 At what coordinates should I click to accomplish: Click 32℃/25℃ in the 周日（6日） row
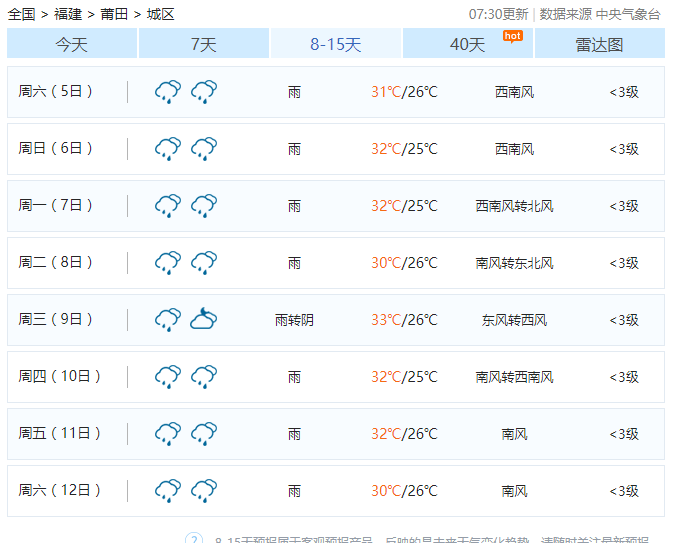[x=404, y=149]
